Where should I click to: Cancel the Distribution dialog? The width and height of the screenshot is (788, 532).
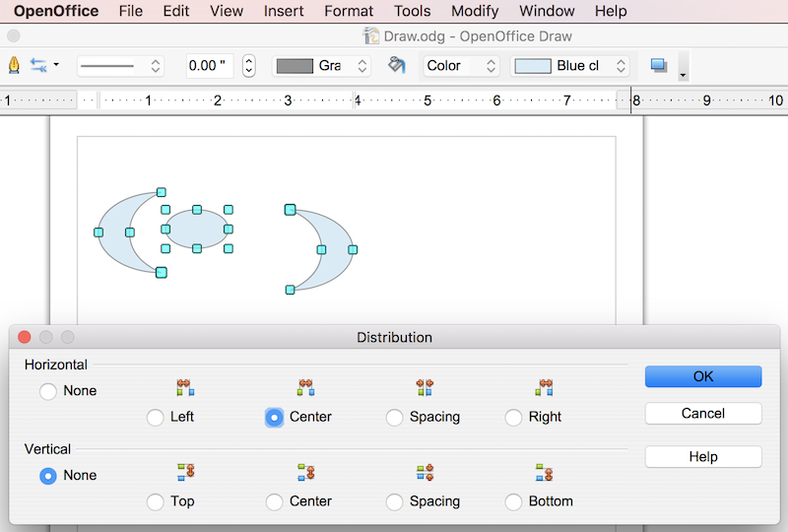point(703,414)
